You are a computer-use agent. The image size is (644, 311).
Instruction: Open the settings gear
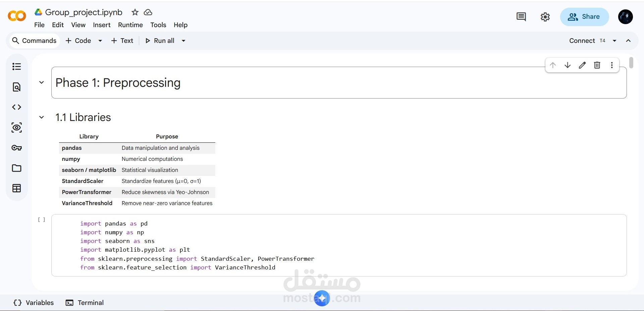pos(545,17)
